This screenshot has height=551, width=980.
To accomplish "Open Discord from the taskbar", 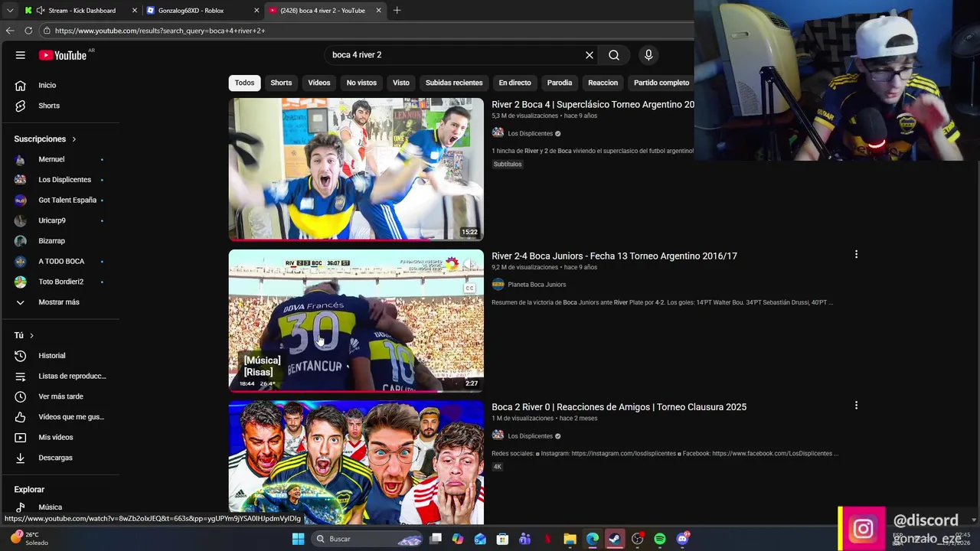I will tap(682, 539).
